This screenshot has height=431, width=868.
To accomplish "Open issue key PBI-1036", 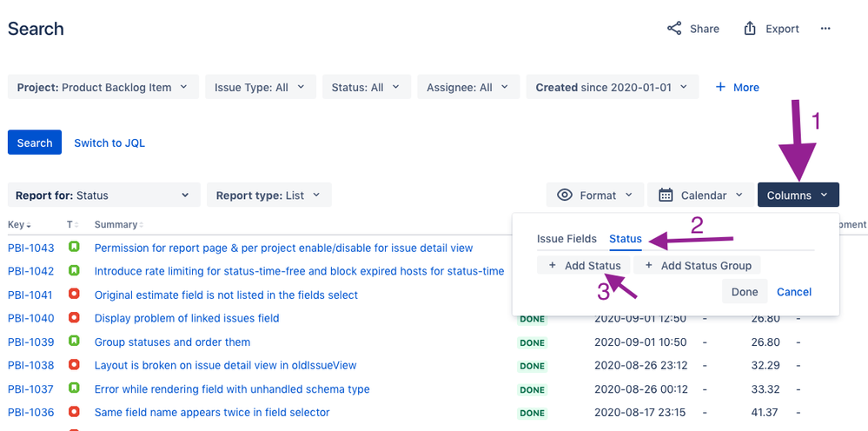I will point(31,412).
